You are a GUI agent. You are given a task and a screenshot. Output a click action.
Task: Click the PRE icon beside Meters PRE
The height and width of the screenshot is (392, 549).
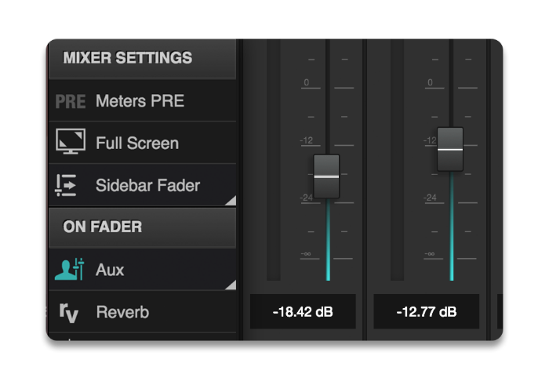tap(71, 101)
